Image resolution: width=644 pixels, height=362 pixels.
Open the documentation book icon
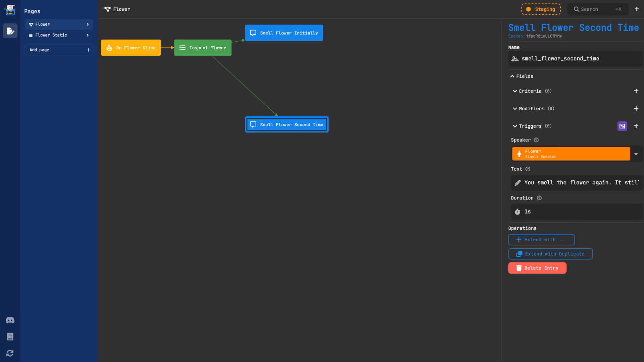10,337
